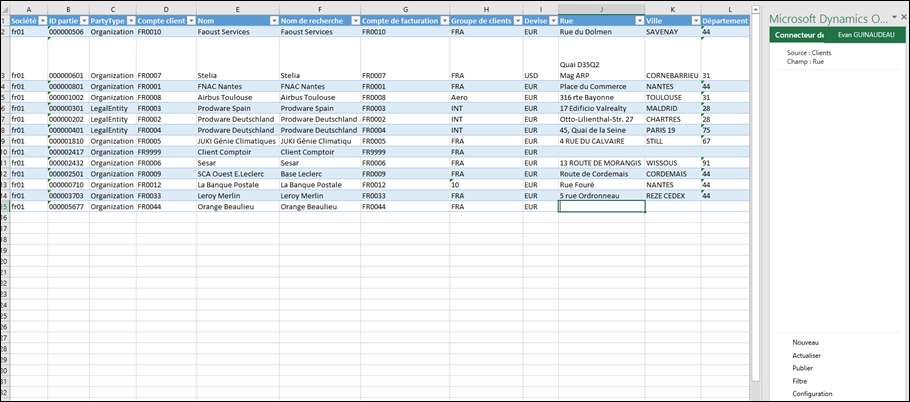
Task: Click Filtre in the connector pane
Action: [x=800, y=381]
